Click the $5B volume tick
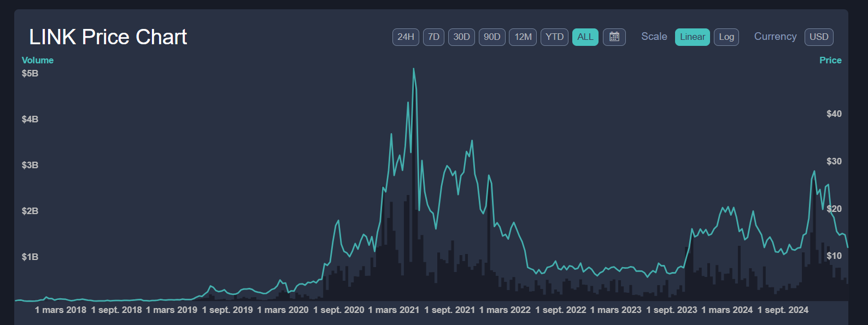The height and width of the screenshot is (325, 868). point(30,73)
